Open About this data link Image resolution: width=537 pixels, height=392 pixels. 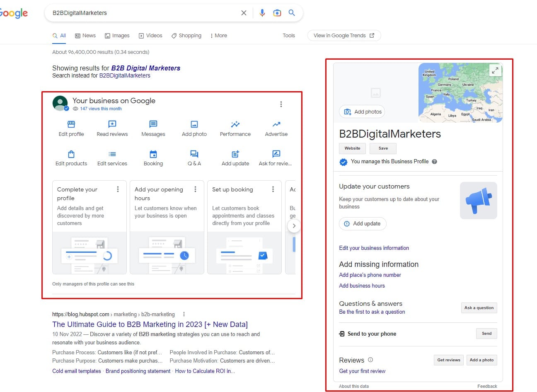[x=354, y=386]
